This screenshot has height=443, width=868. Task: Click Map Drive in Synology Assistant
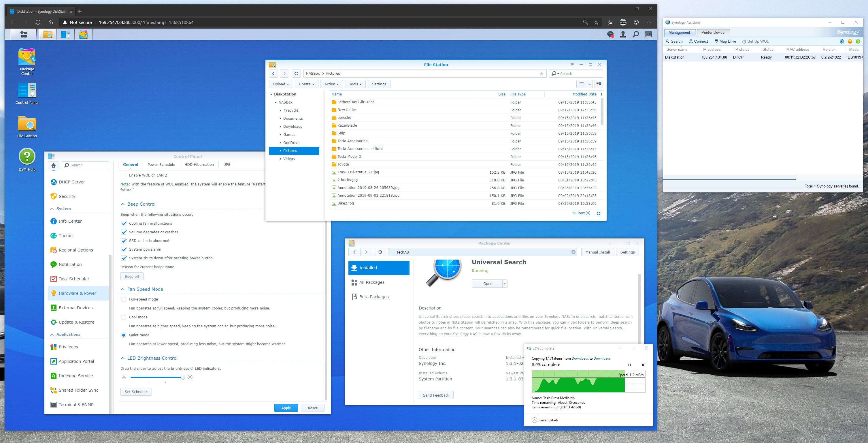725,42
